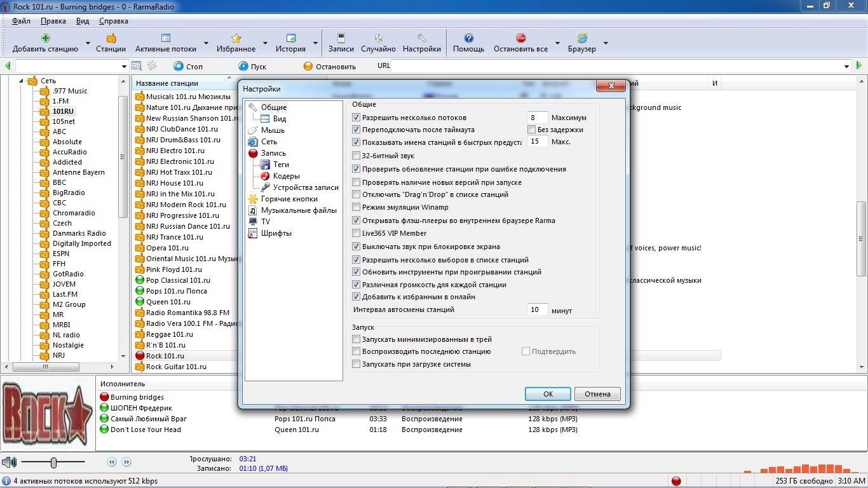Click the next station round arrow icon

[126, 462]
